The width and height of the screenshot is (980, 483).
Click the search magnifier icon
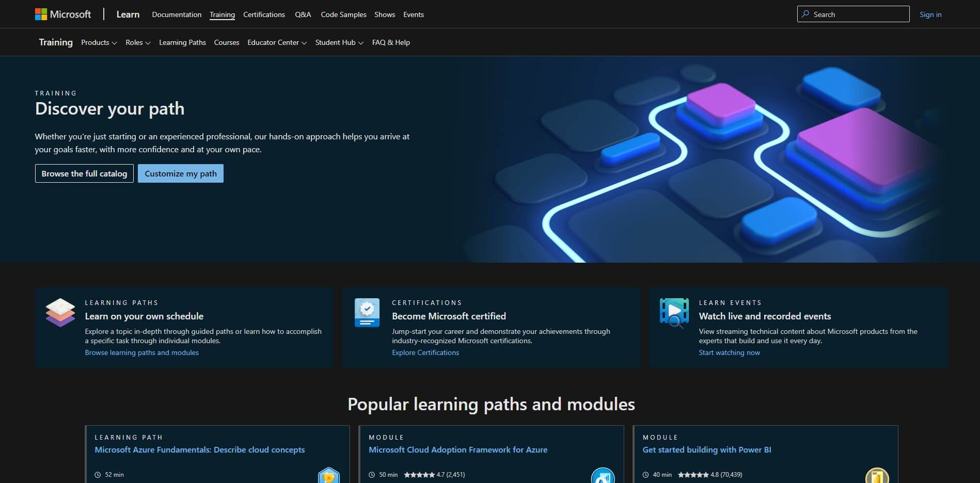click(805, 14)
